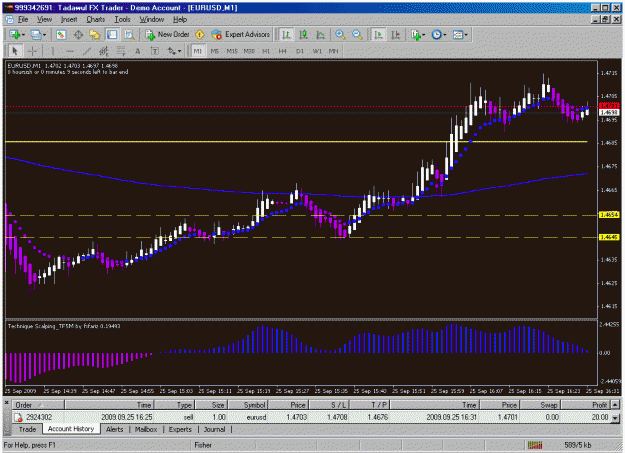Sort by the Profit column header
Image resolution: width=625 pixels, height=453 pixels.
click(586, 405)
